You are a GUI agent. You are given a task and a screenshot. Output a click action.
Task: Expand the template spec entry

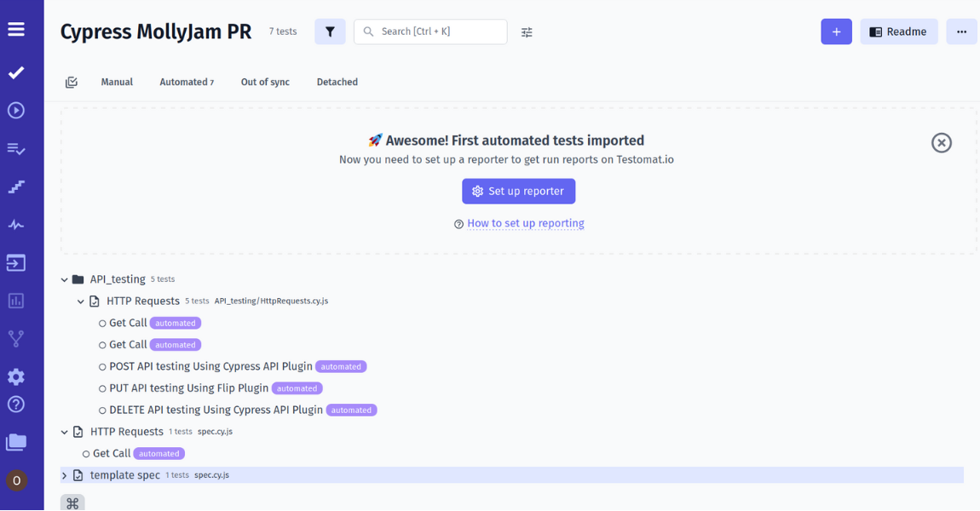pos(64,474)
